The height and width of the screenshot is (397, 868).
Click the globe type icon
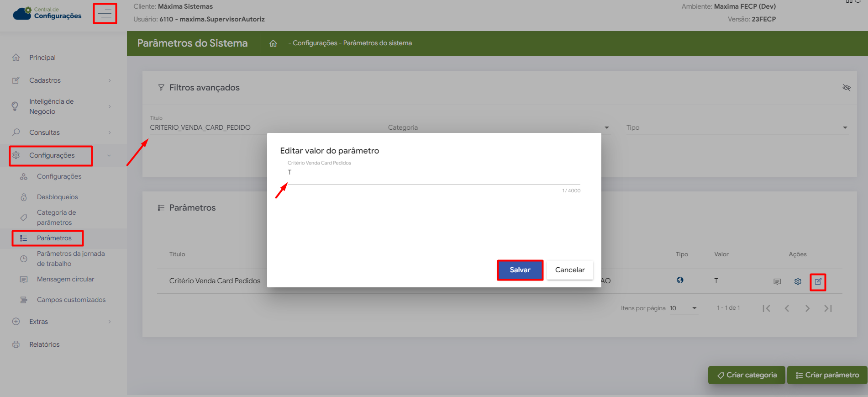[x=680, y=281]
